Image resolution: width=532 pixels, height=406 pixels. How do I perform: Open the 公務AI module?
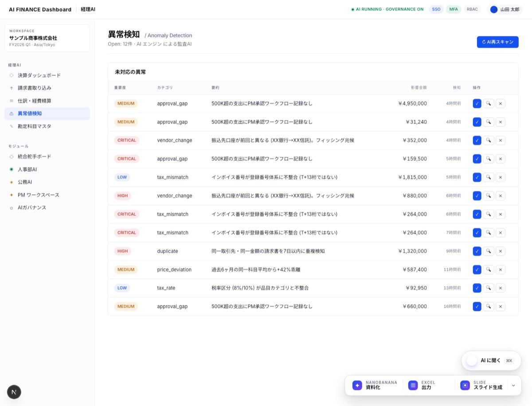pos(47,182)
